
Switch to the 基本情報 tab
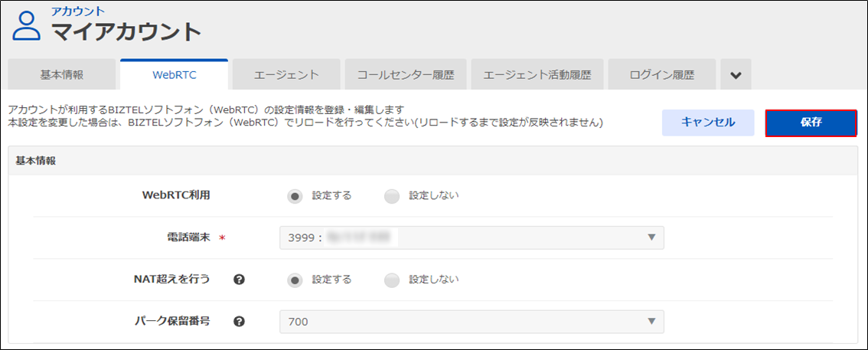[62, 75]
